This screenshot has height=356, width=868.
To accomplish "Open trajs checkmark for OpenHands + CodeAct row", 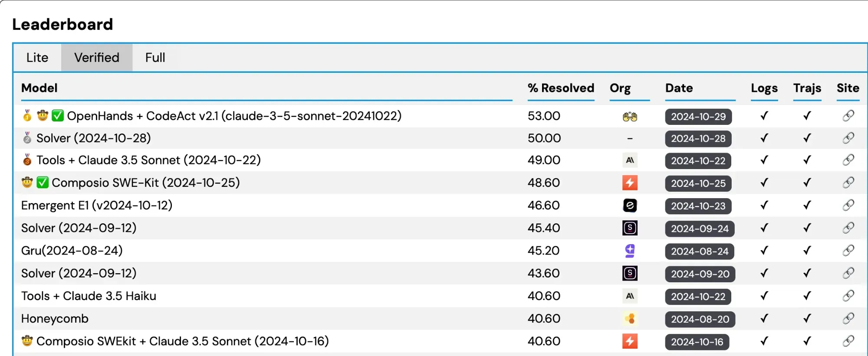I will [807, 116].
